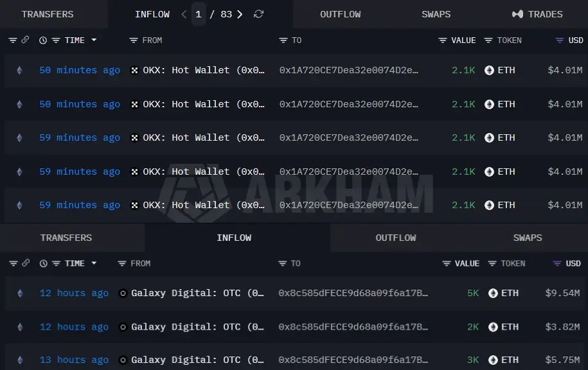
Task: Click the refresh icon next to pagination
Action: point(258,14)
